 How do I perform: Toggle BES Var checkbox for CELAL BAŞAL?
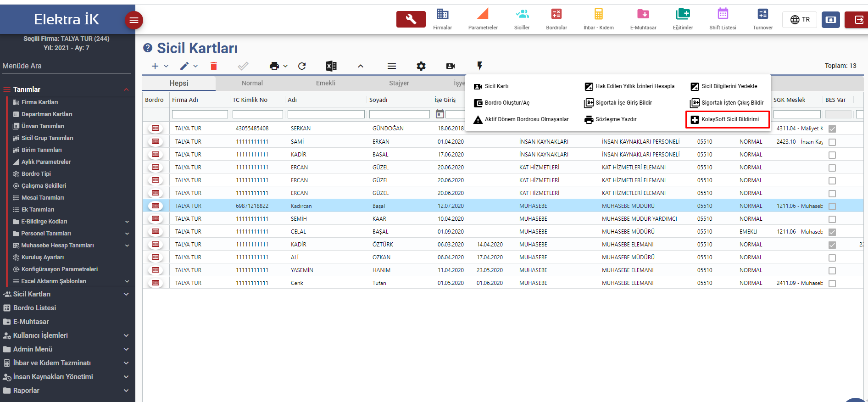coord(832,232)
